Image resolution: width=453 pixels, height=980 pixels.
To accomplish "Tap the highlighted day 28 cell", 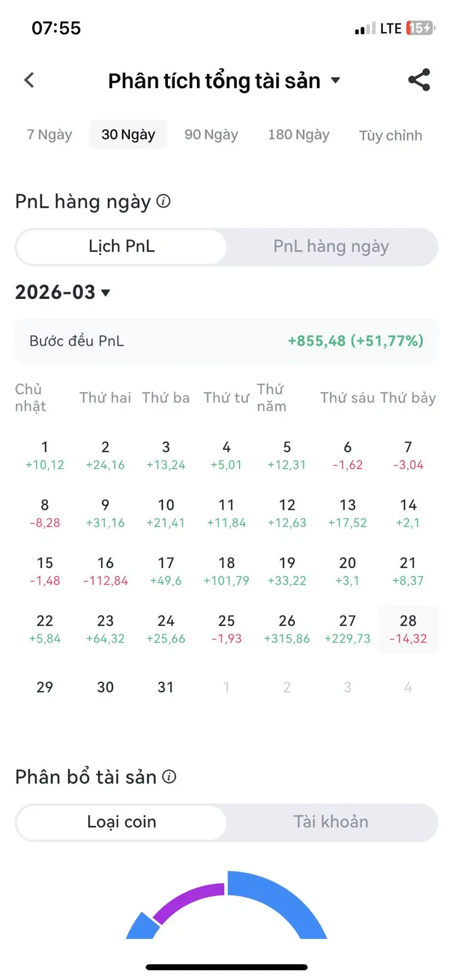I will (x=408, y=629).
